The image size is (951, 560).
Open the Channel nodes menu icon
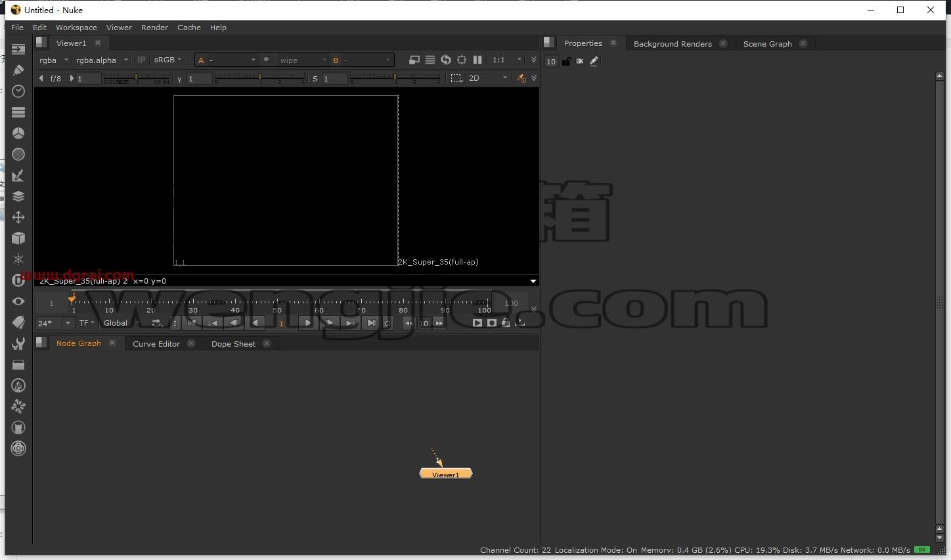coord(18,112)
